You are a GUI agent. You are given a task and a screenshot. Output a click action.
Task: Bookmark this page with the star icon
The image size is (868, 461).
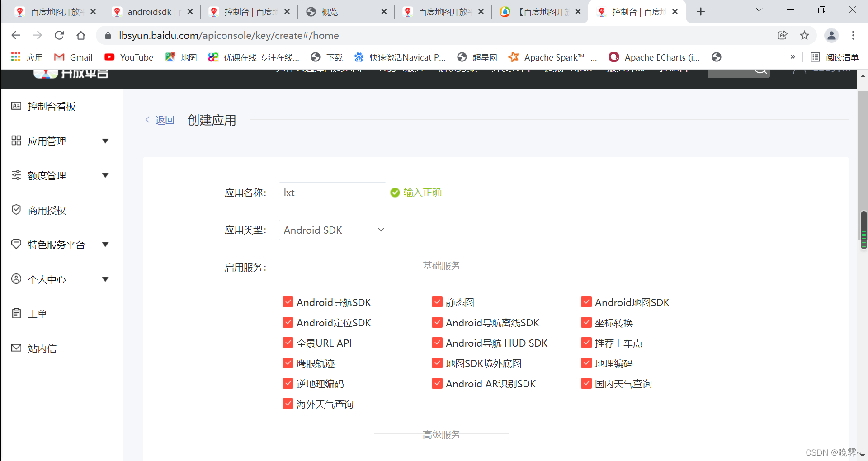point(804,35)
